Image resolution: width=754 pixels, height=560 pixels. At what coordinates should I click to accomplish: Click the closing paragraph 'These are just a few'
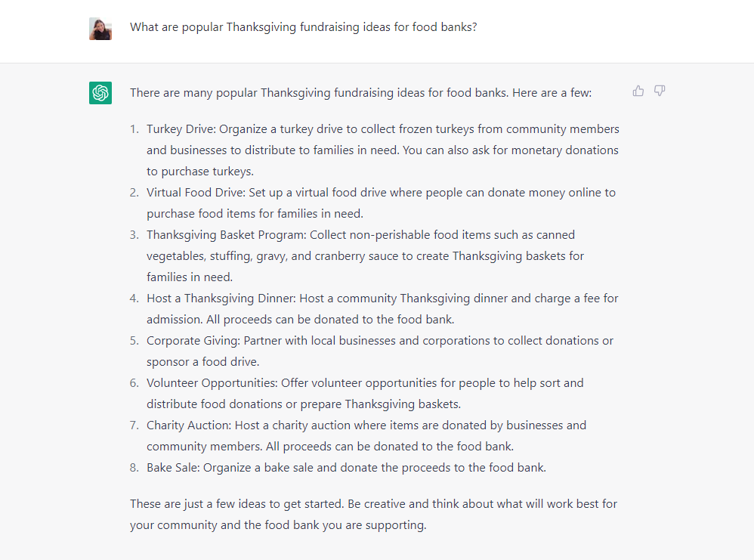(x=373, y=515)
